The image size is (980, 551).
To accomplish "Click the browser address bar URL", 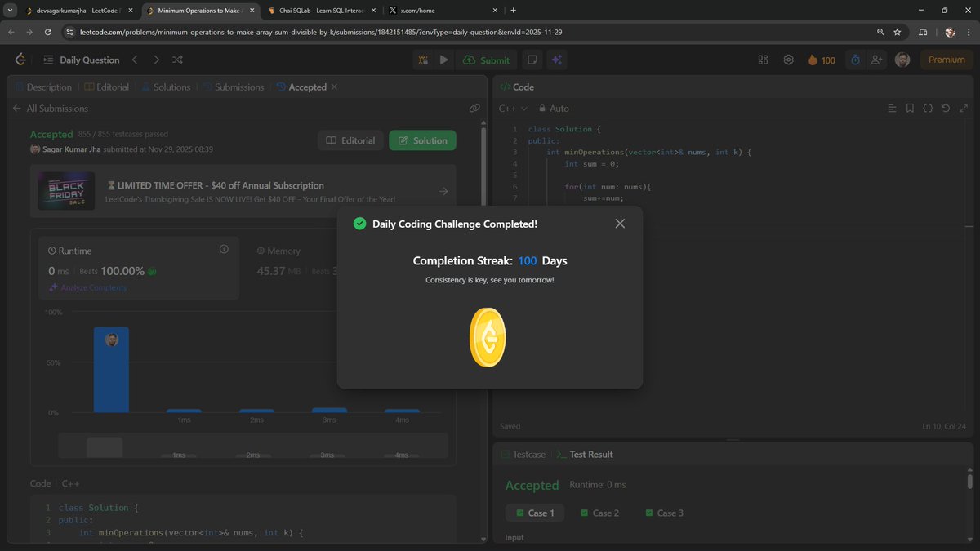I will pos(321,32).
